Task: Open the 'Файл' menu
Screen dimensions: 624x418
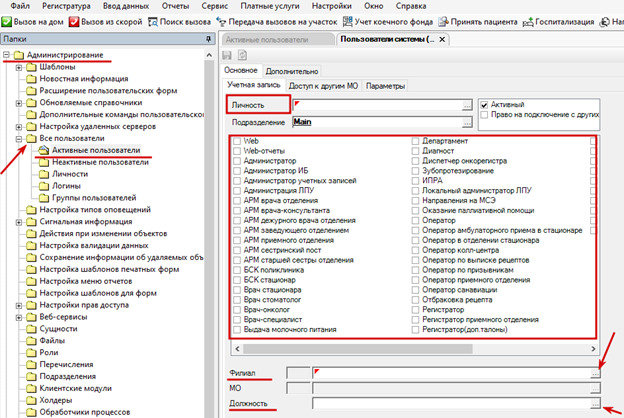Action: 20,6
